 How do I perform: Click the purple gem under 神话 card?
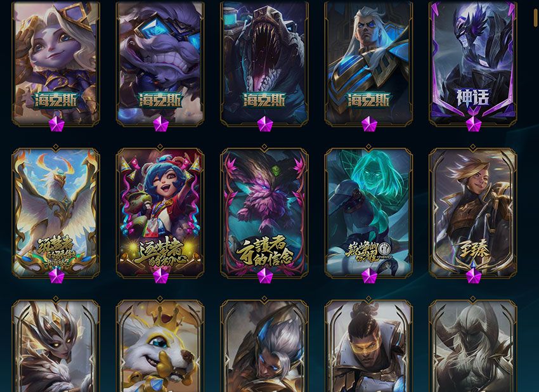473,124
